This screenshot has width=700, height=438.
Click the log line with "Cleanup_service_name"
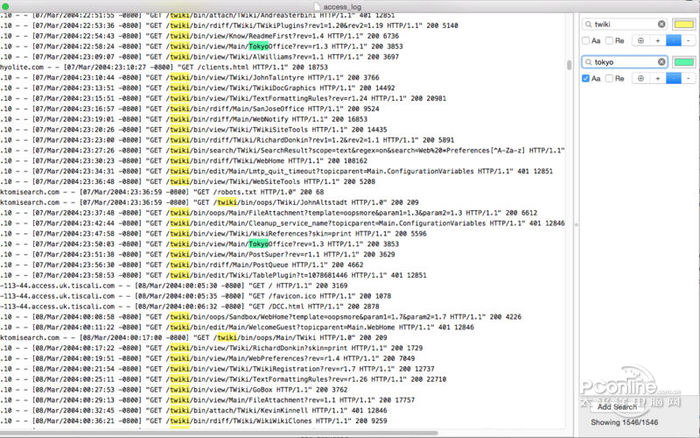(x=282, y=223)
